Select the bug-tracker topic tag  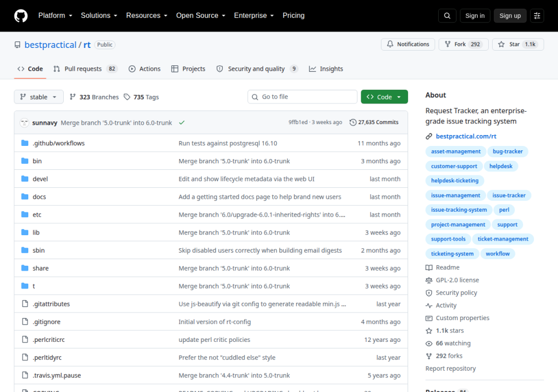(507, 151)
